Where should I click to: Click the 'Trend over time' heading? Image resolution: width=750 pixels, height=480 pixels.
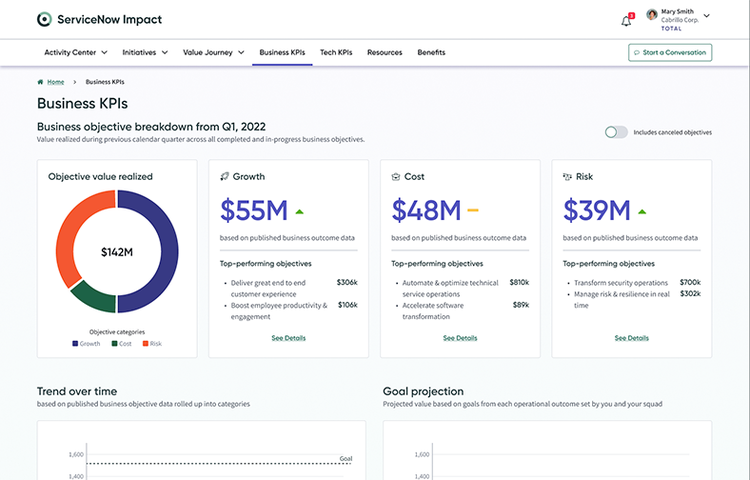coord(77,391)
